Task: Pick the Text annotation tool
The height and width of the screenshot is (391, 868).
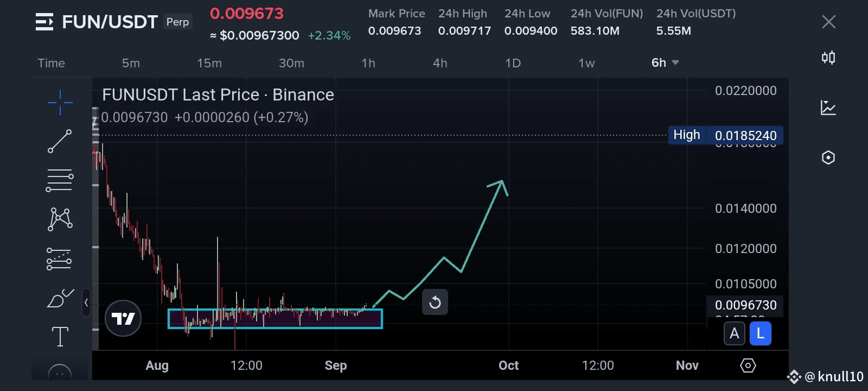Action: (x=60, y=337)
